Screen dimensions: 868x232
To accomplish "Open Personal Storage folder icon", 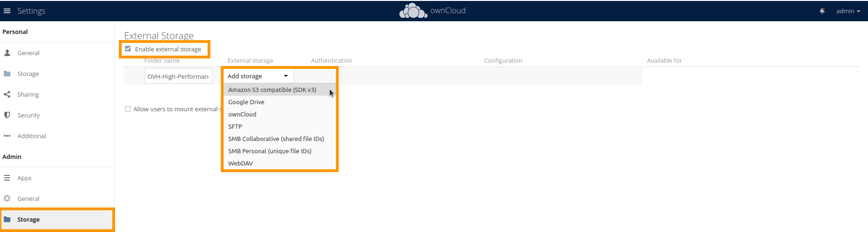I will (x=7, y=74).
